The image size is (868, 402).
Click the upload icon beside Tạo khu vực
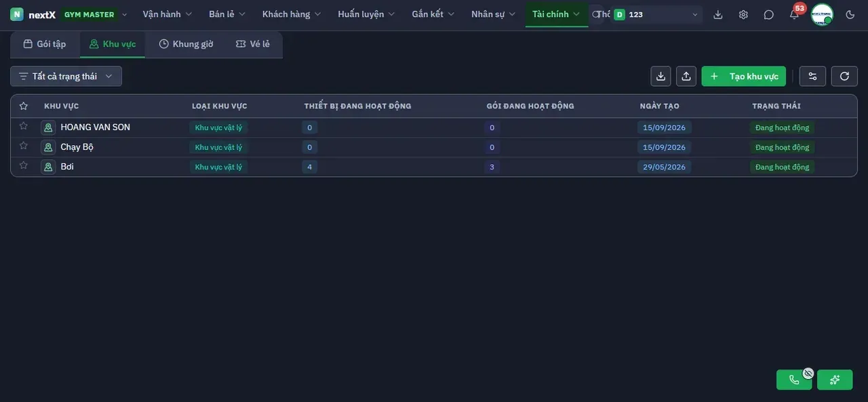686,76
